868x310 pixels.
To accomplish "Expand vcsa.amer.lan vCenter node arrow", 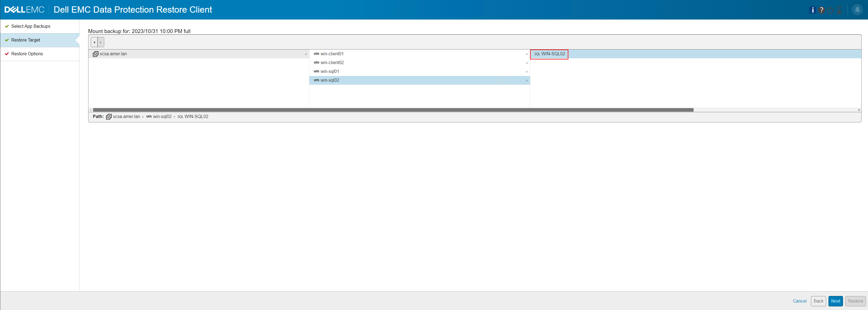I will coord(306,54).
